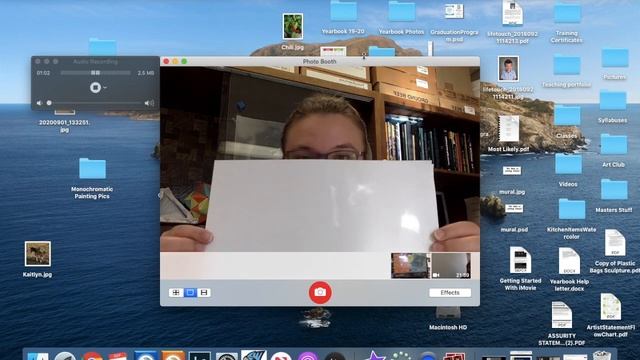Click the audio level meter in Audio Recording
This screenshot has height=360, width=640.
(96, 73)
